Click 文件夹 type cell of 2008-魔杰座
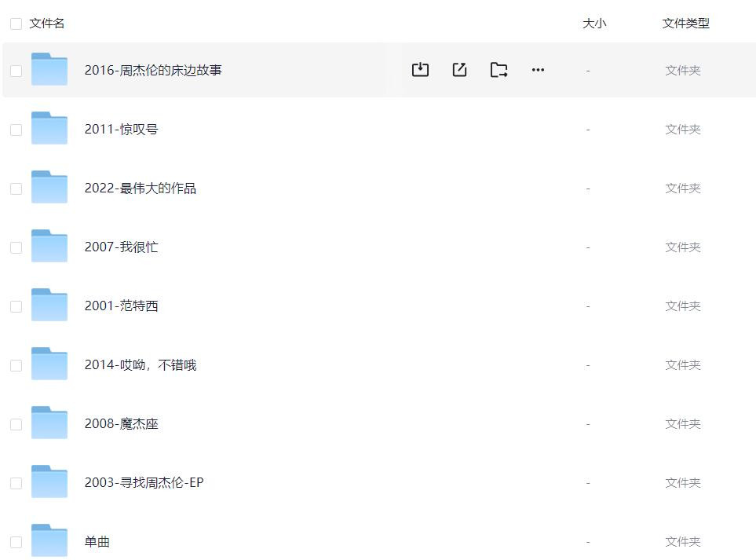 [683, 423]
